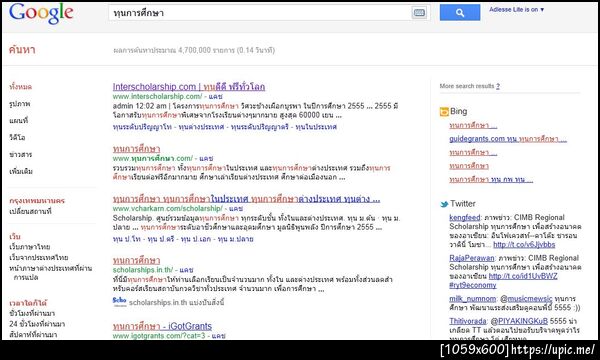Image resolution: width=600 pixels, height=360 pixels.
Task: Click the Google logo
Action: pyautogui.click(x=41, y=13)
